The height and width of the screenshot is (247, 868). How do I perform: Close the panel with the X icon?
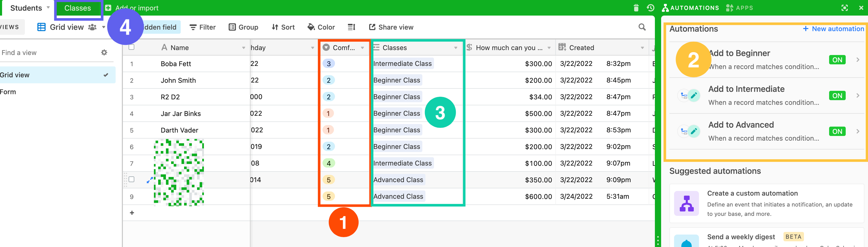[x=861, y=8]
